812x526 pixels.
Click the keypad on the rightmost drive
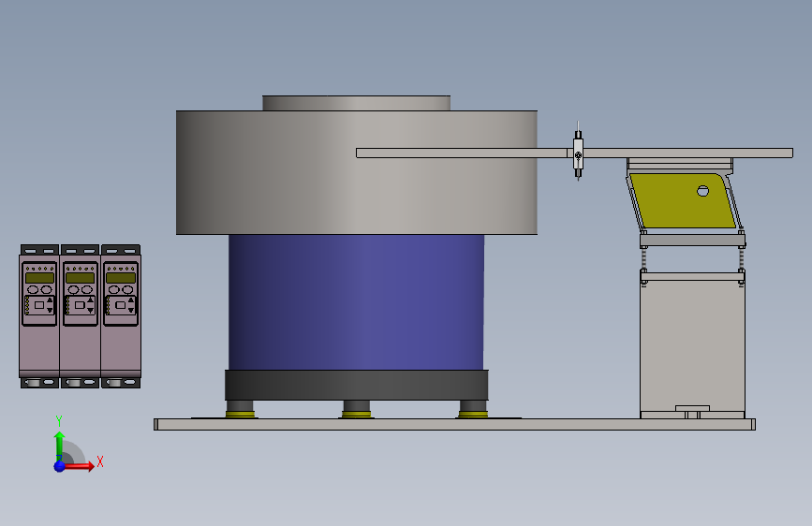[121, 305]
